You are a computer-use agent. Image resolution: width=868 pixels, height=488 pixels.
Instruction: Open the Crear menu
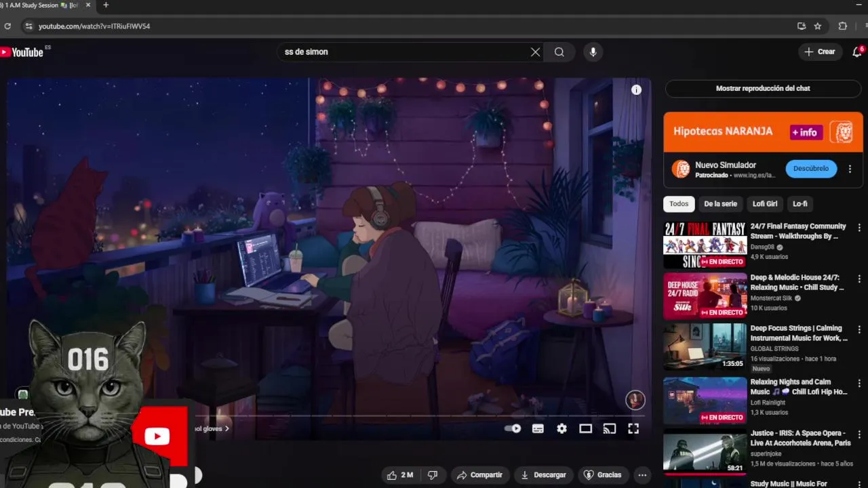tap(820, 52)
